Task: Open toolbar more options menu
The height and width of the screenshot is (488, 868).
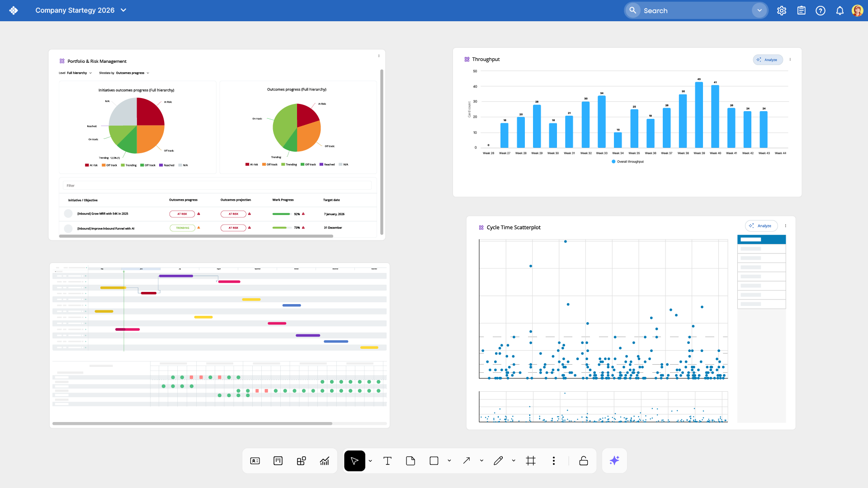Action: point(553,461)
